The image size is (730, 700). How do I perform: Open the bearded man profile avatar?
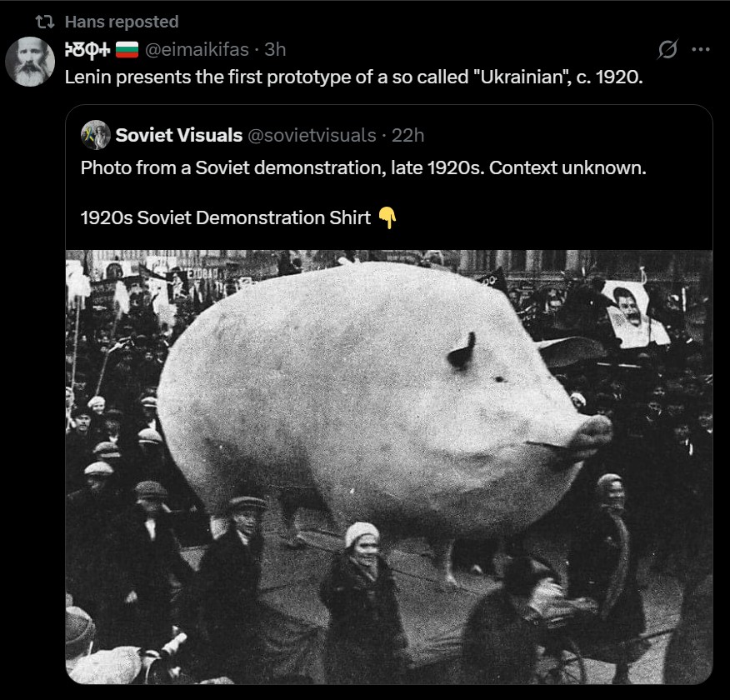pos(30,62)
